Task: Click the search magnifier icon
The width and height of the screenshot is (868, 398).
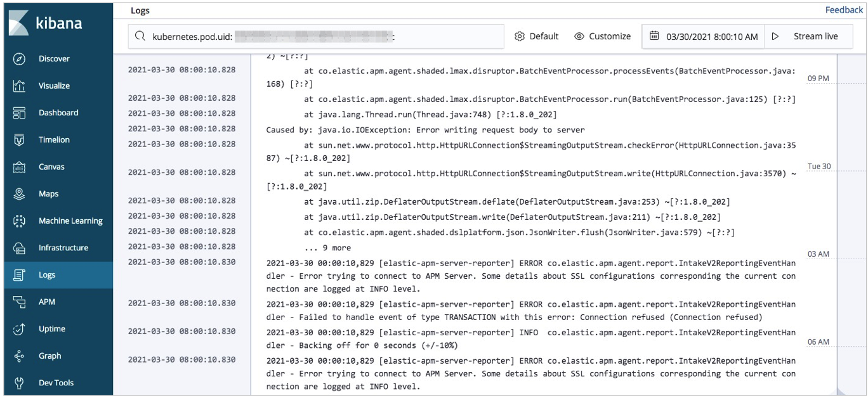Action: [140, 37]
